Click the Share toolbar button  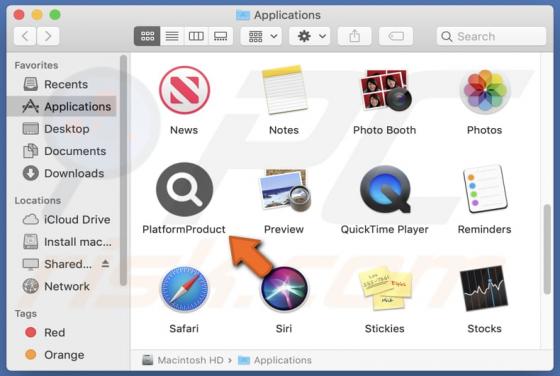click(354, 36)
